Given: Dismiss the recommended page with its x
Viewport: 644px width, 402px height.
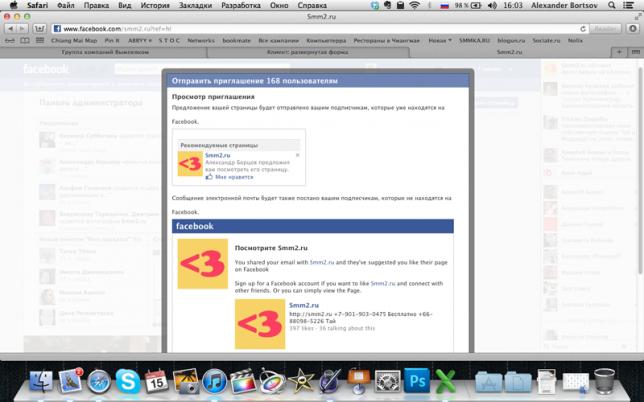Looking at the screenshot, I should [x=297, y=155].
